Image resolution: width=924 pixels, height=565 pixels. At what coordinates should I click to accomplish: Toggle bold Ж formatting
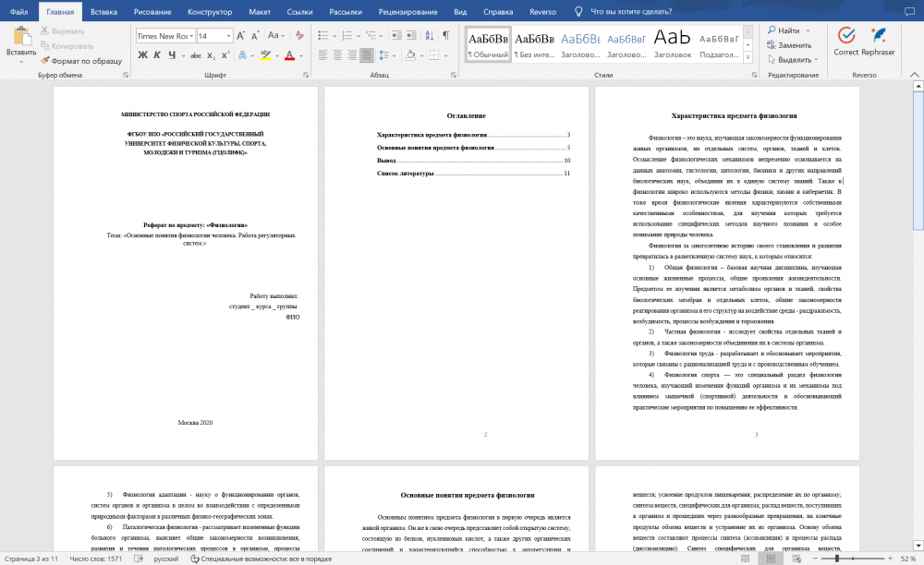coord(142,55)
